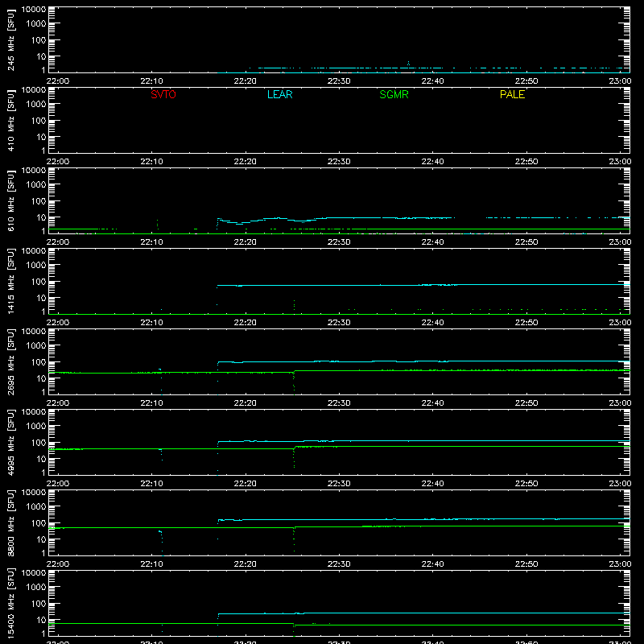Select the 15400 MHz [SFU] axis title
The height and width of the screenshot is (644, 644).
pyautogui.click(x=11, y=604)
